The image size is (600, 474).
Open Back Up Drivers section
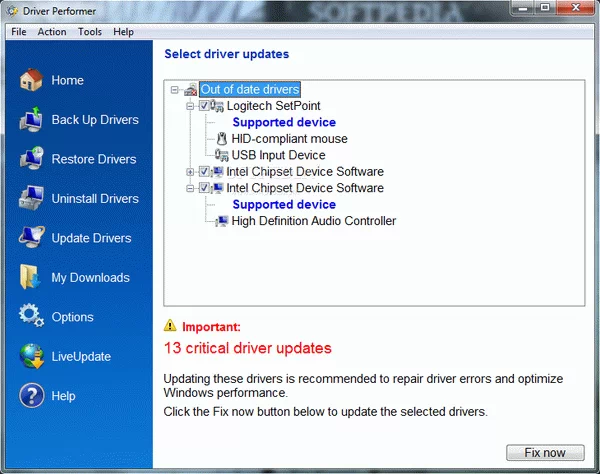[95, 120]
